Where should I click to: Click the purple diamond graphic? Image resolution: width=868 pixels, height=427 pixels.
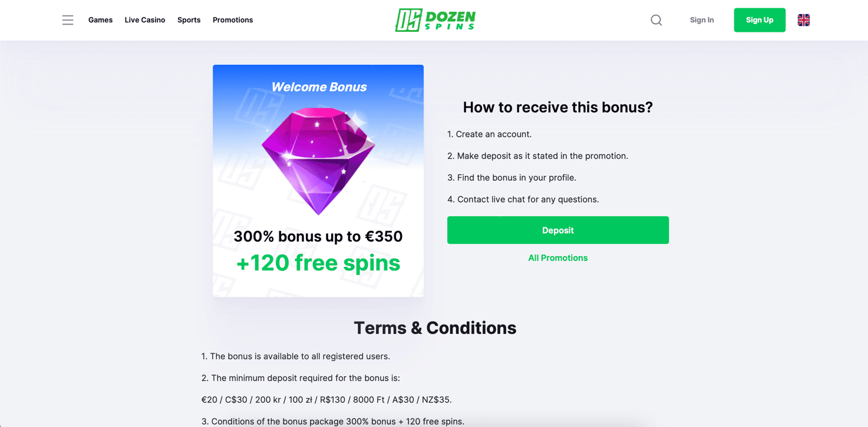(x=318, y=160)
